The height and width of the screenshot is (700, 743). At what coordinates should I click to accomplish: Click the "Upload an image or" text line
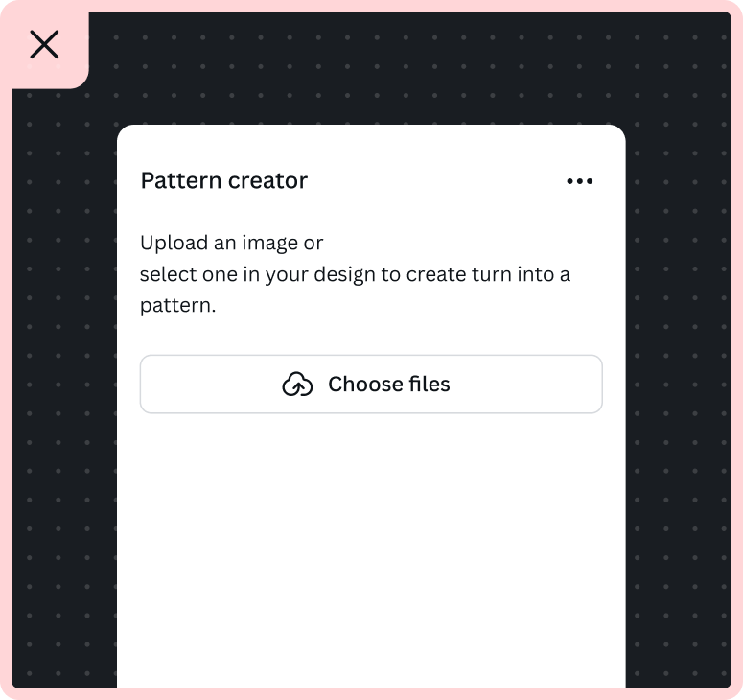click(x=232, y=244)
